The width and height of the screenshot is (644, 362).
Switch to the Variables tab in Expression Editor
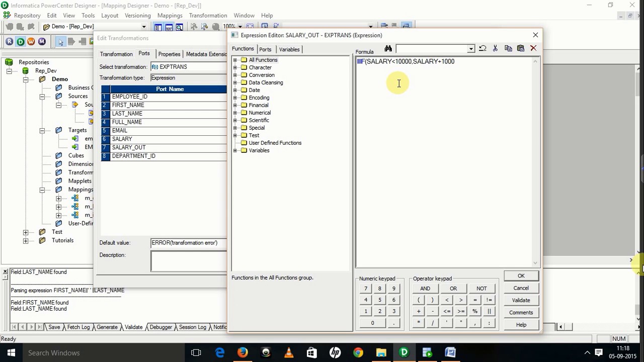point(289,49)
